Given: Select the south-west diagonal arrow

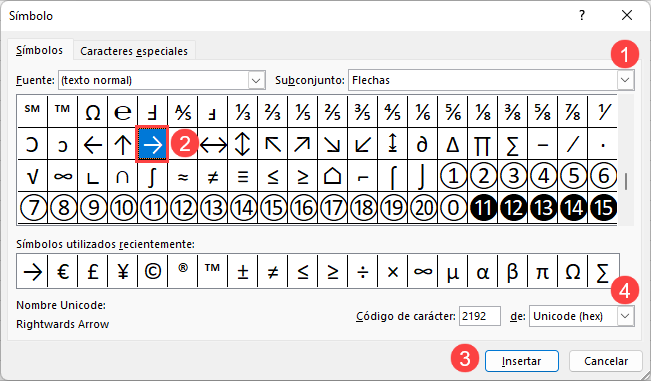Looking at the screenshot, I should [x=362, y=144].
